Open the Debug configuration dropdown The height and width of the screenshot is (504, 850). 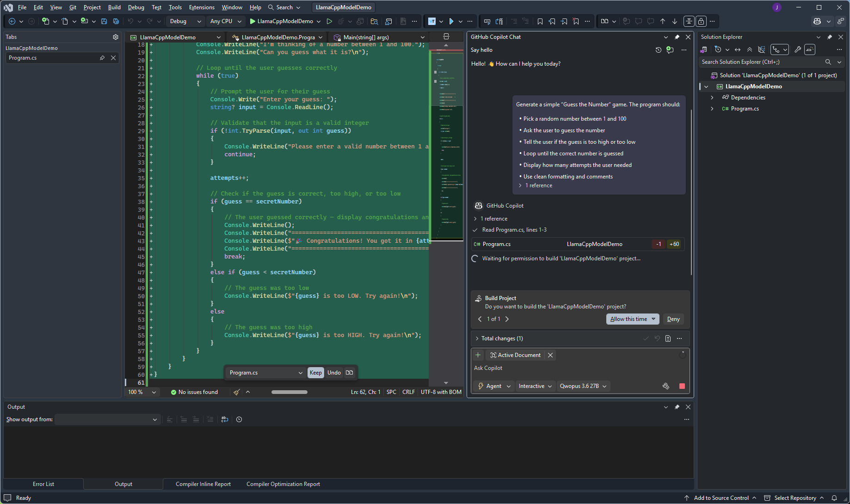click(185, 21)
